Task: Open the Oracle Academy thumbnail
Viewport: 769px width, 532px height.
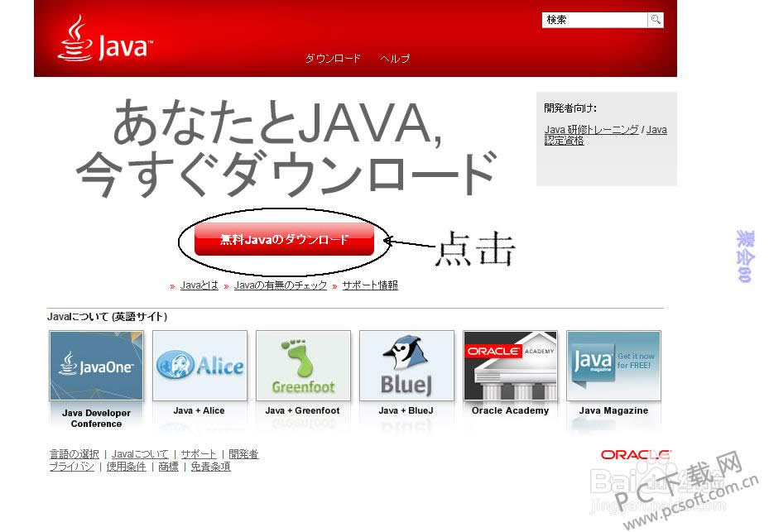Action: pyautogui.click(x=510, y=366)
